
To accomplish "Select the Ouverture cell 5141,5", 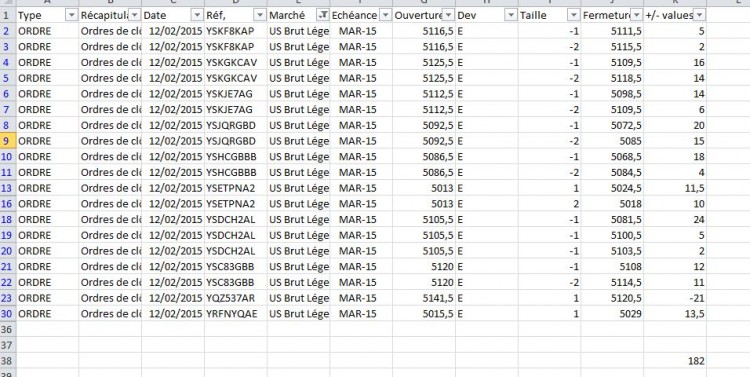I will tap(424, 298).
